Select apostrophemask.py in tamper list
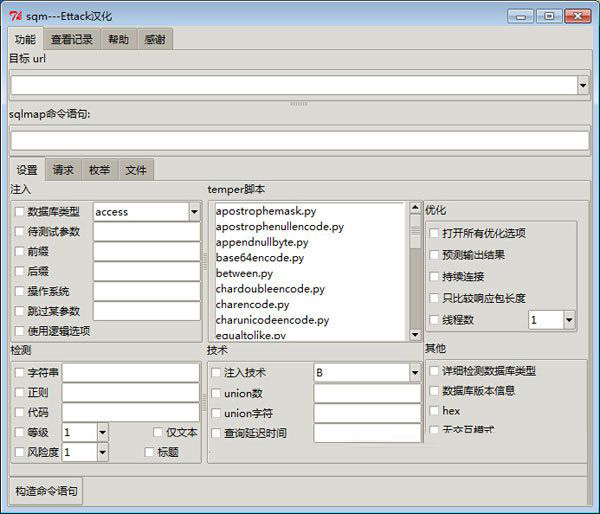 tap(266, 211)
